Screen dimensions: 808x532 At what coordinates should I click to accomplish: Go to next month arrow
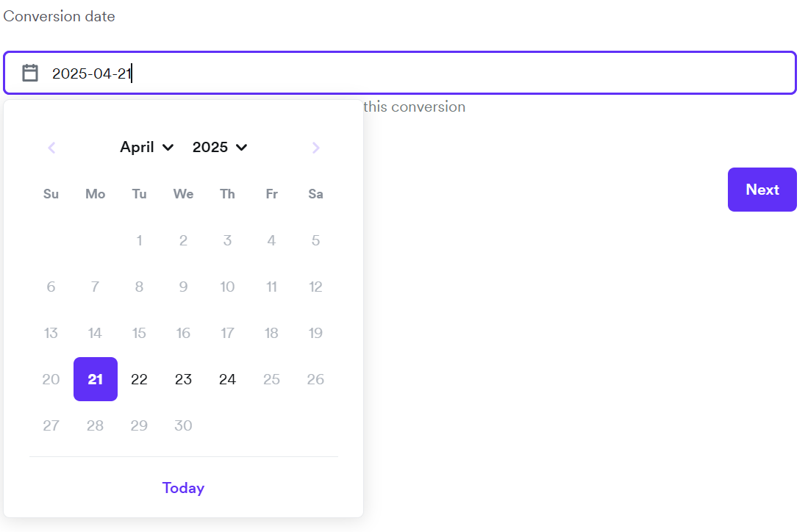pos(316,148)
